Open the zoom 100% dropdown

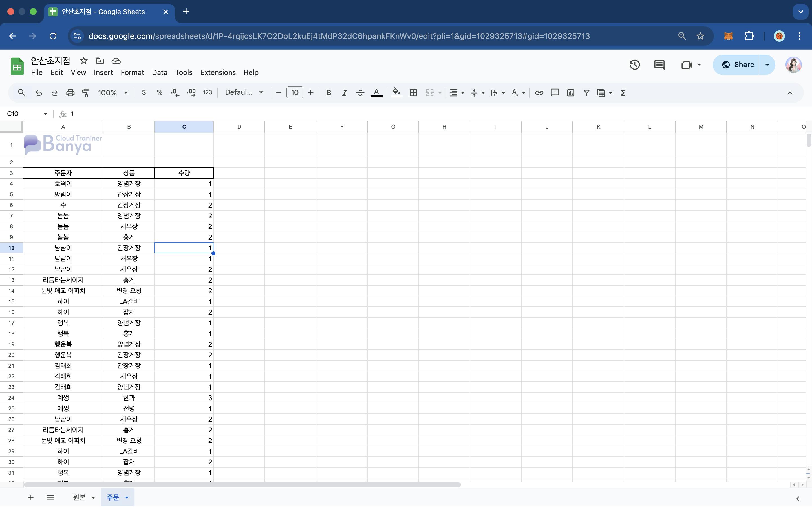point(112,93)
